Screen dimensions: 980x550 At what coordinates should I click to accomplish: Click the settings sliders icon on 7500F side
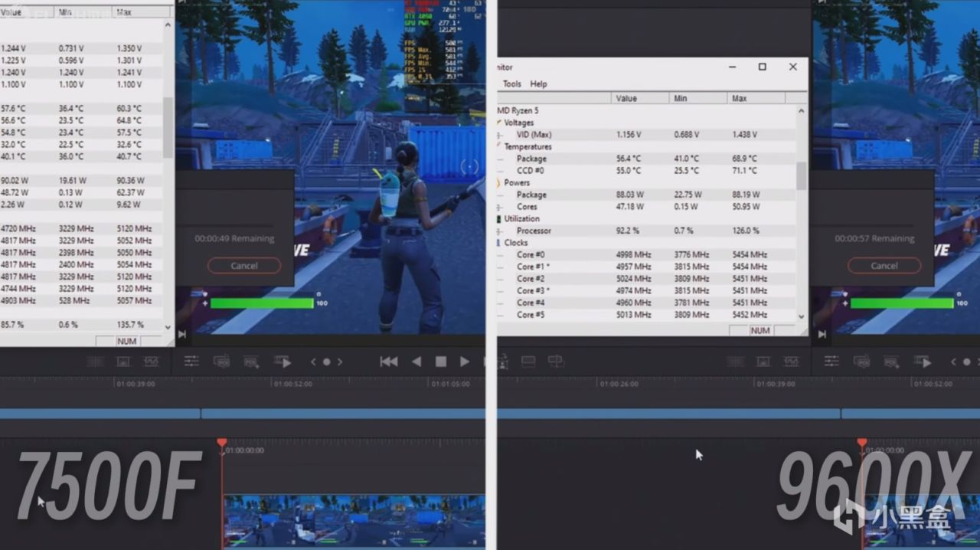pos(191,362)
